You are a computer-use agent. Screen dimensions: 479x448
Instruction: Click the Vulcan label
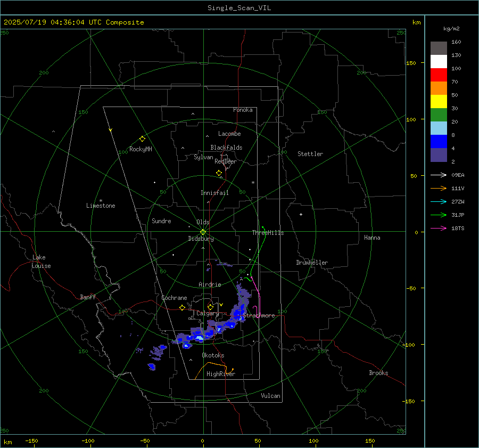pyautogui.click(x=270, y=396)
